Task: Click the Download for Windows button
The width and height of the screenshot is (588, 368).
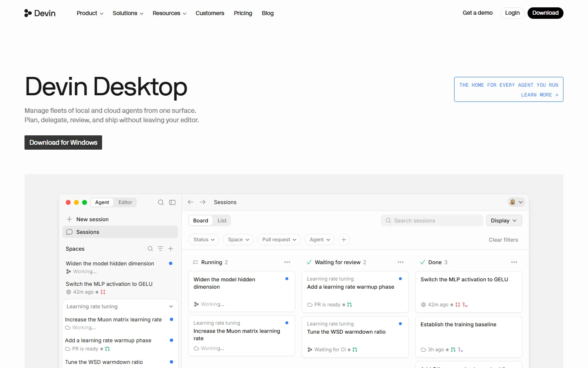Action: [x=63, y=142]
